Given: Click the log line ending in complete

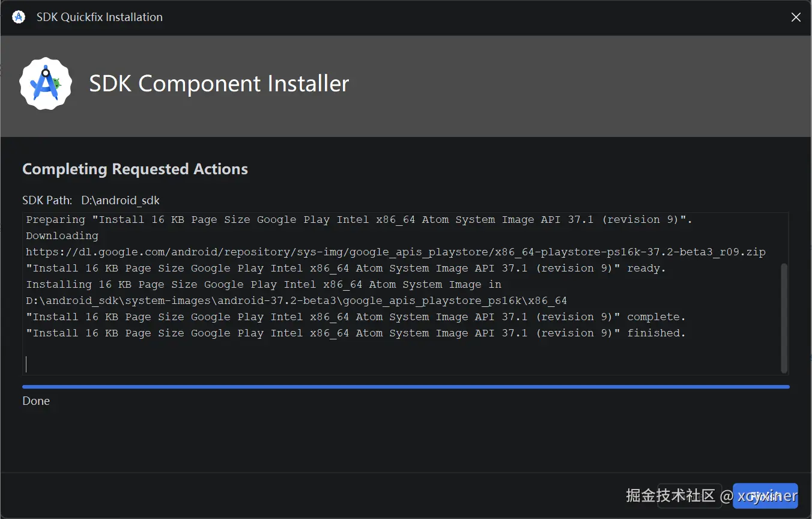Looking at the screenshot, I should (x=356, y=317).
